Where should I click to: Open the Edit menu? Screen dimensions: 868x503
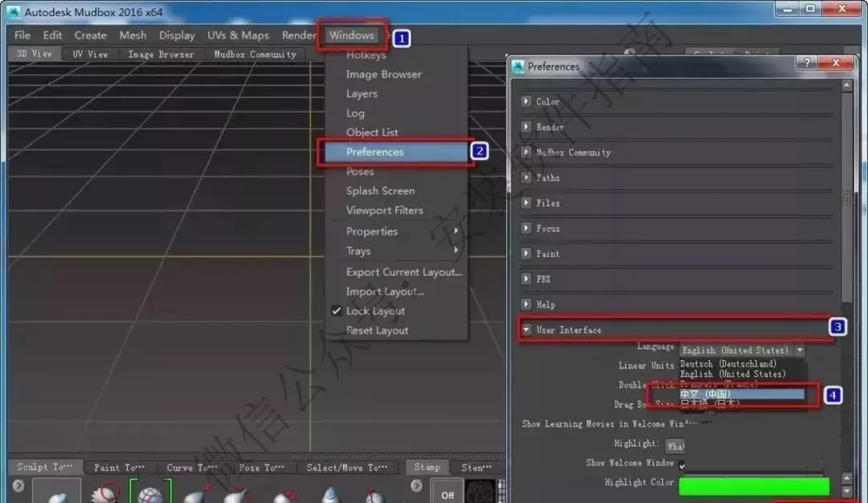(x=52, y=35)
